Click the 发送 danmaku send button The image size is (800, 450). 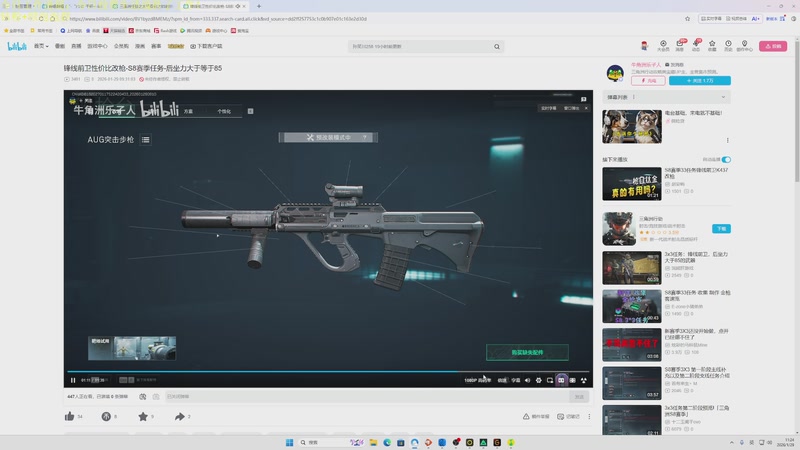click(x=579, y=396)
